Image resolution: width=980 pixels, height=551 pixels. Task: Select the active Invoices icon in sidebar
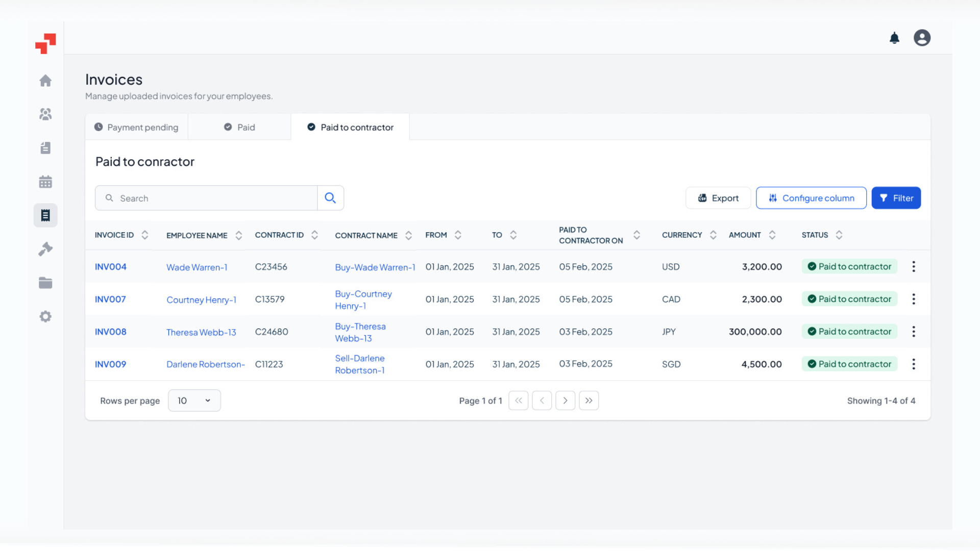tap(45, 215)
